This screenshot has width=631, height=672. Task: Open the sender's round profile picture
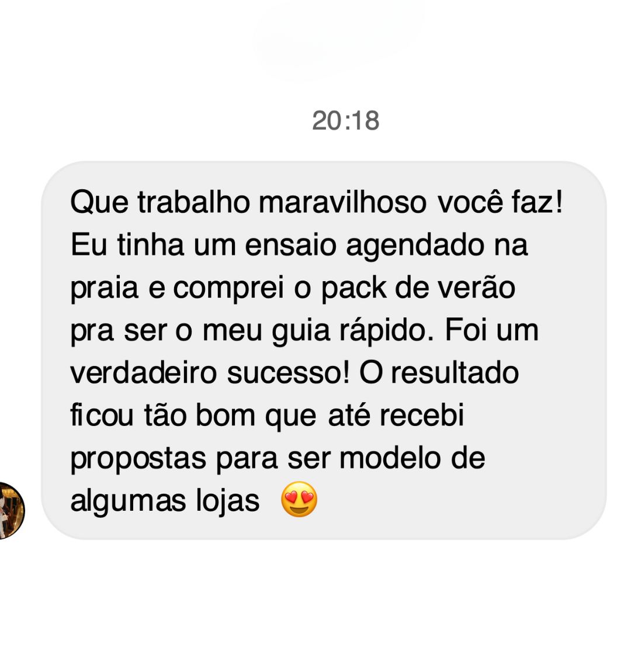12,511
